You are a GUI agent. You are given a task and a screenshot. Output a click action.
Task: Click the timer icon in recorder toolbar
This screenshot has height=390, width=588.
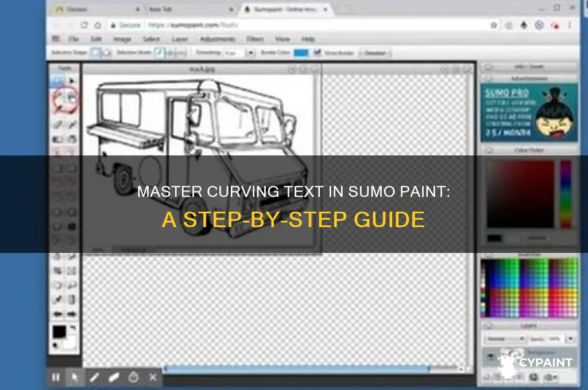coord(133,377)
